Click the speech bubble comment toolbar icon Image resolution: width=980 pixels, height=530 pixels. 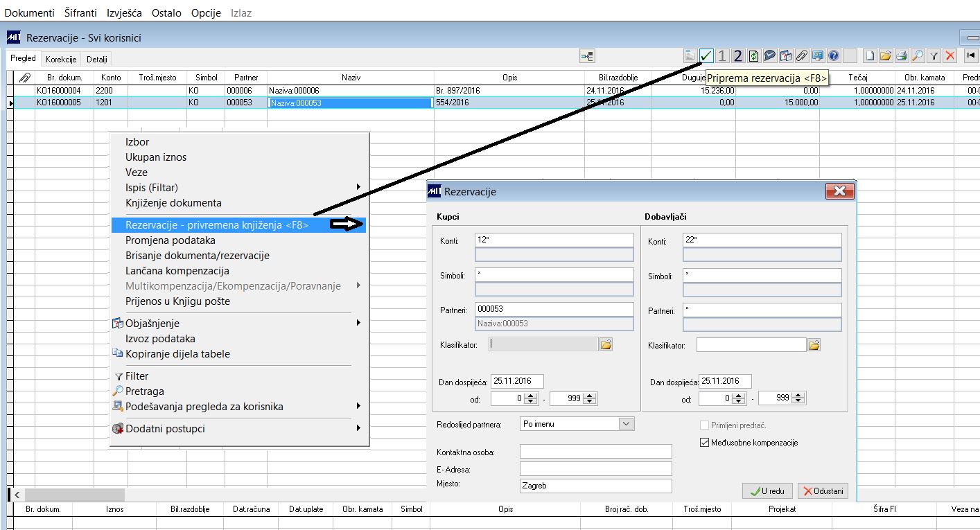pos(770,56)
